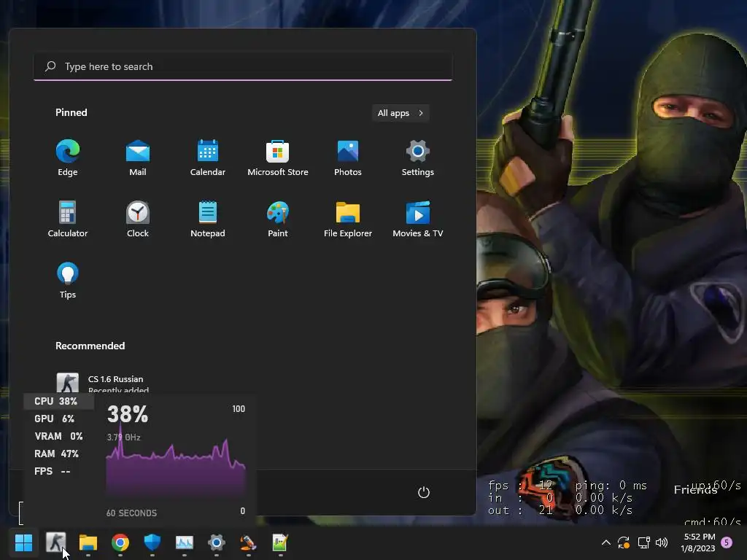
Task: Open the pencil-and-wrench taskbar app
Action: [x=248, y=542]
